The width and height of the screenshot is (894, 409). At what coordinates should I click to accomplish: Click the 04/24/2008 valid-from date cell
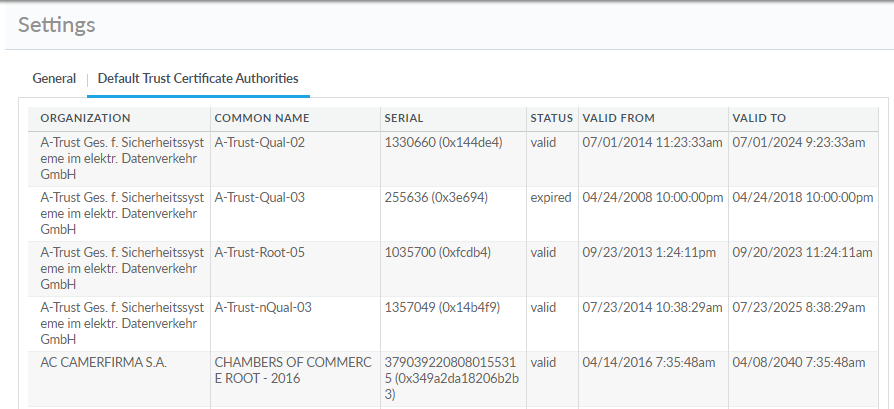click(x=652, y=198)
